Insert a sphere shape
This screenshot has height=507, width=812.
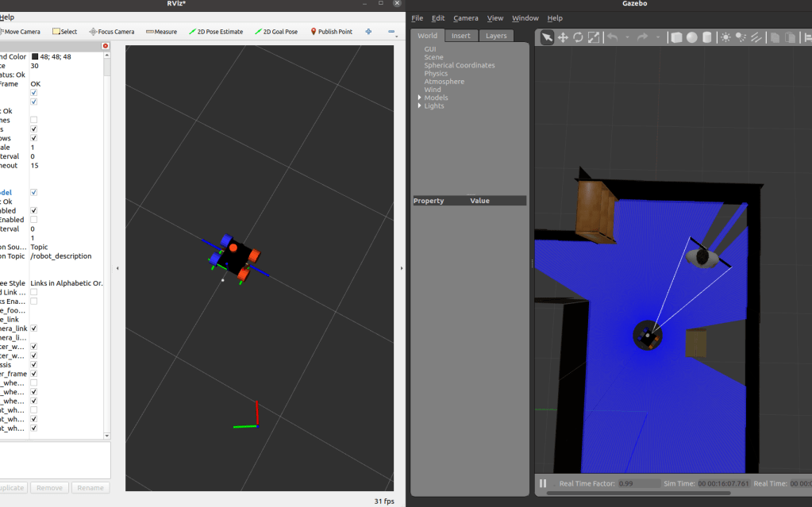(691, 37)
